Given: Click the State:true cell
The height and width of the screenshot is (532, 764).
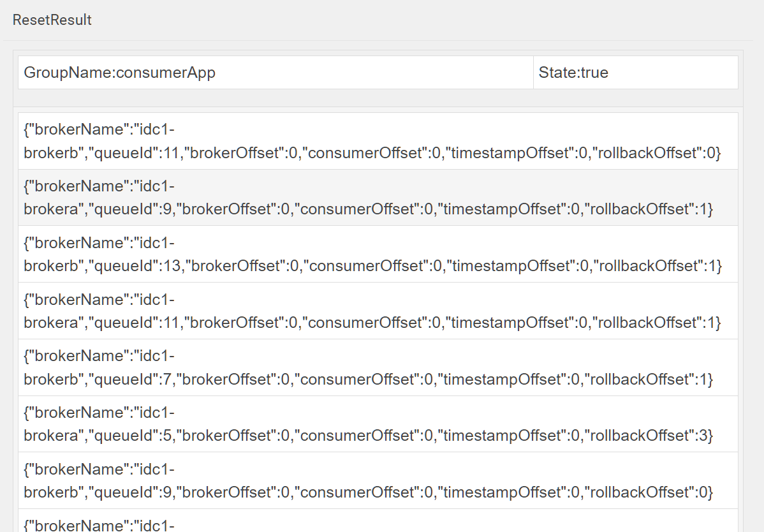Looking at the screenshot, I should [x=635, y=73].
